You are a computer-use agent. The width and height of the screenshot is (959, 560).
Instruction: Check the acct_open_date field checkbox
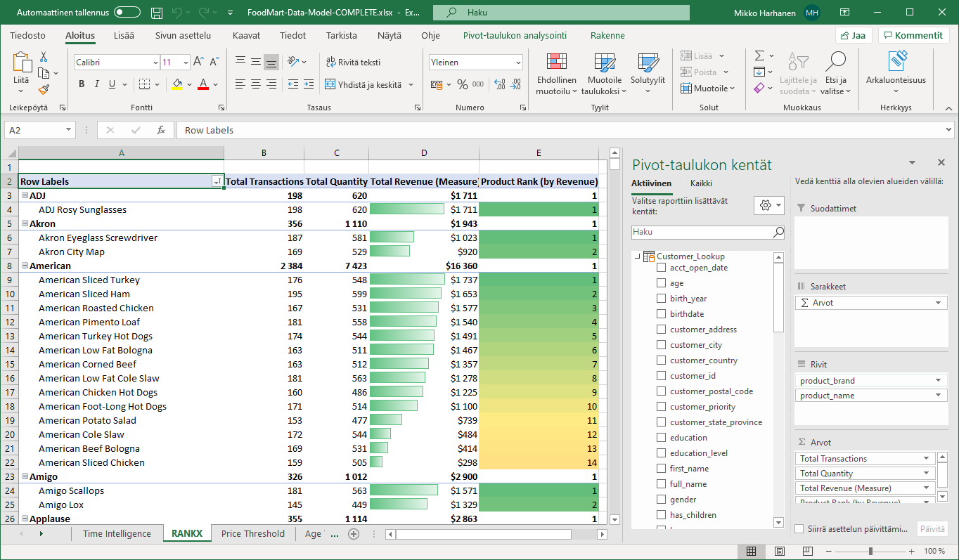[661, 268]
